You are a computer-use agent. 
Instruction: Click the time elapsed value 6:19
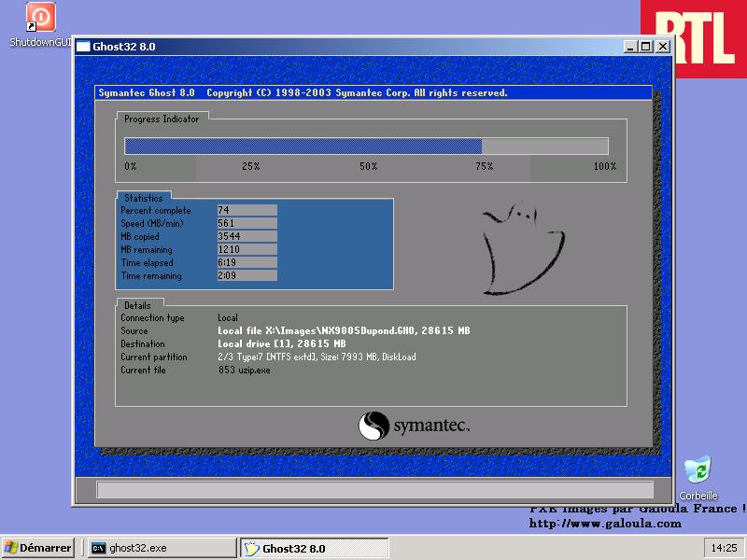(247, 262)
